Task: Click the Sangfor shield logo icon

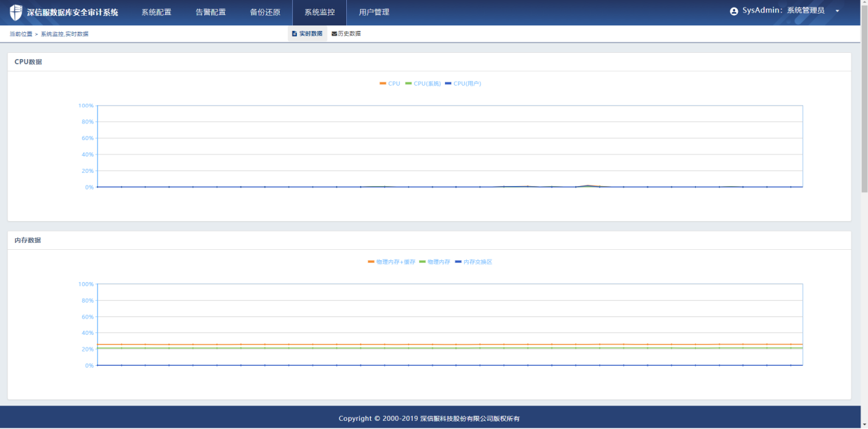Action: click(x=16, y=12)
